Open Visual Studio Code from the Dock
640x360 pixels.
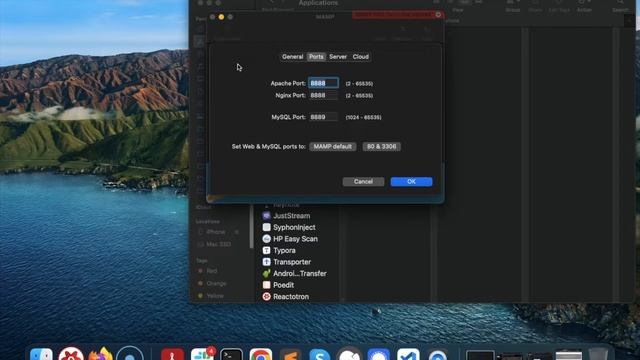pos(408,354)
